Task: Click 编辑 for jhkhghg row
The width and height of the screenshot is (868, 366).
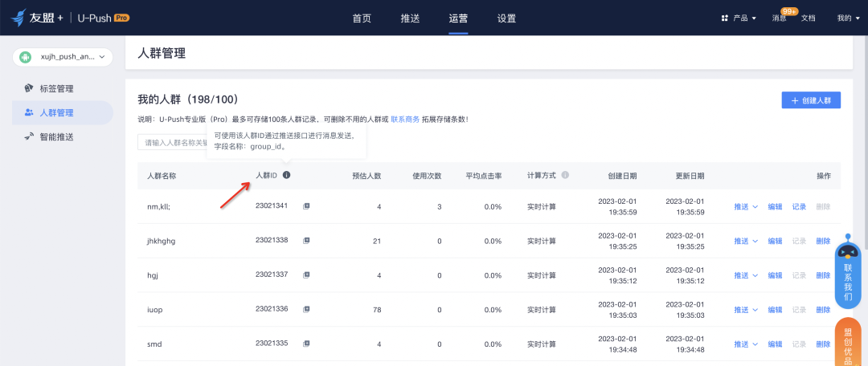Action: click(x=775, y=241)
